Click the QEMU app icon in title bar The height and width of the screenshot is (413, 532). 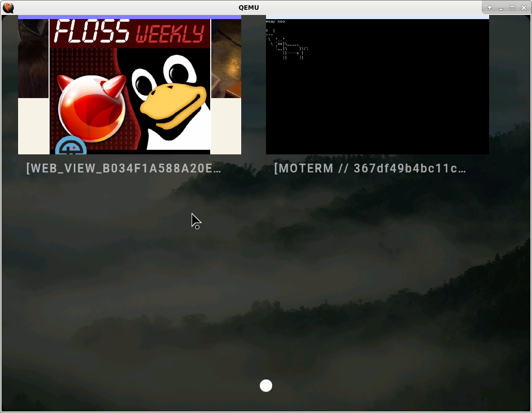[8, 8]
